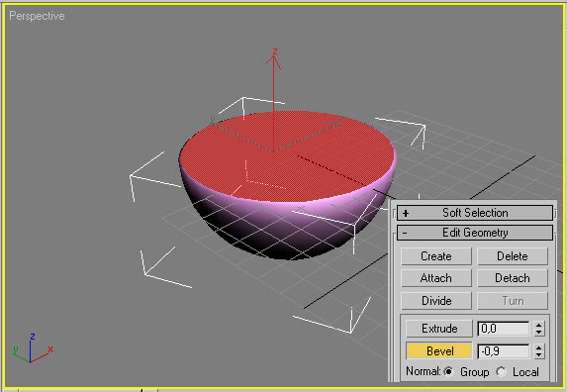Click the Divide button
The width and height of the screenshot is (567, 392).
(x=436, y=301)
